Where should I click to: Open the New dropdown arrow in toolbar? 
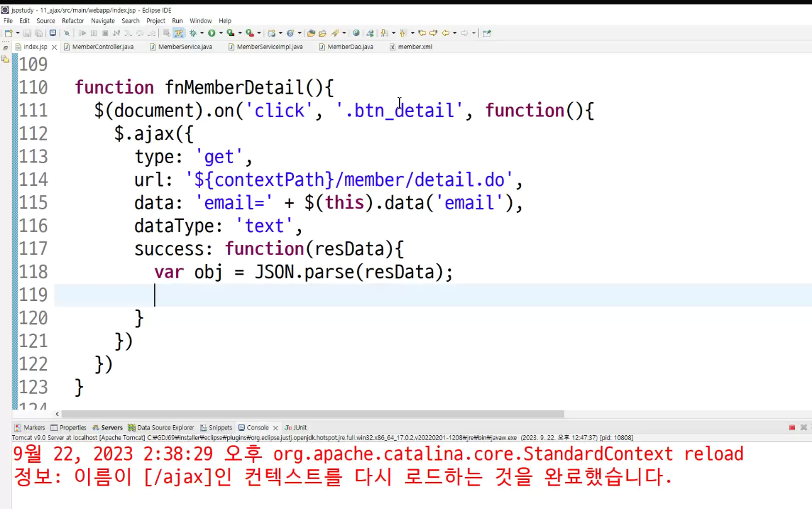18,33
